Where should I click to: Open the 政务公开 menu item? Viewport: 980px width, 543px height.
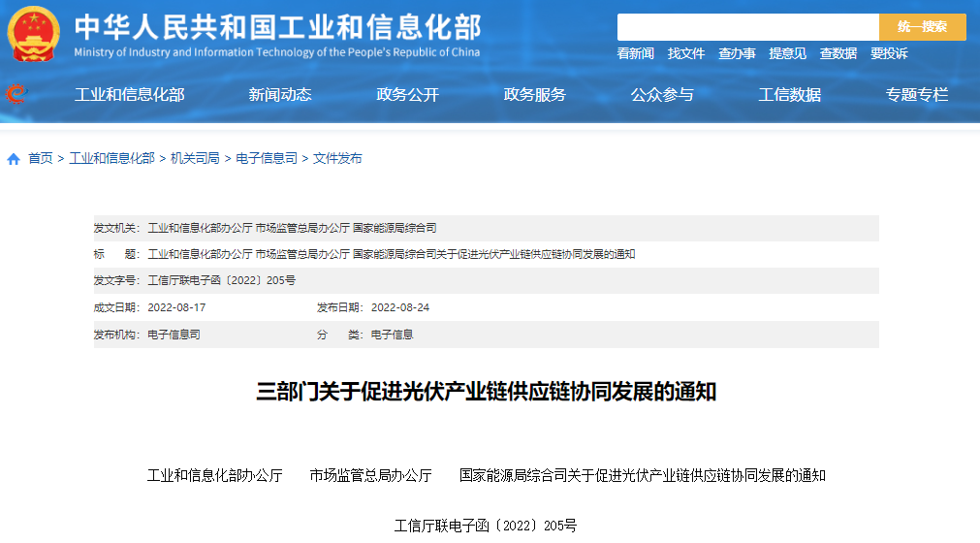coord(407,95)
